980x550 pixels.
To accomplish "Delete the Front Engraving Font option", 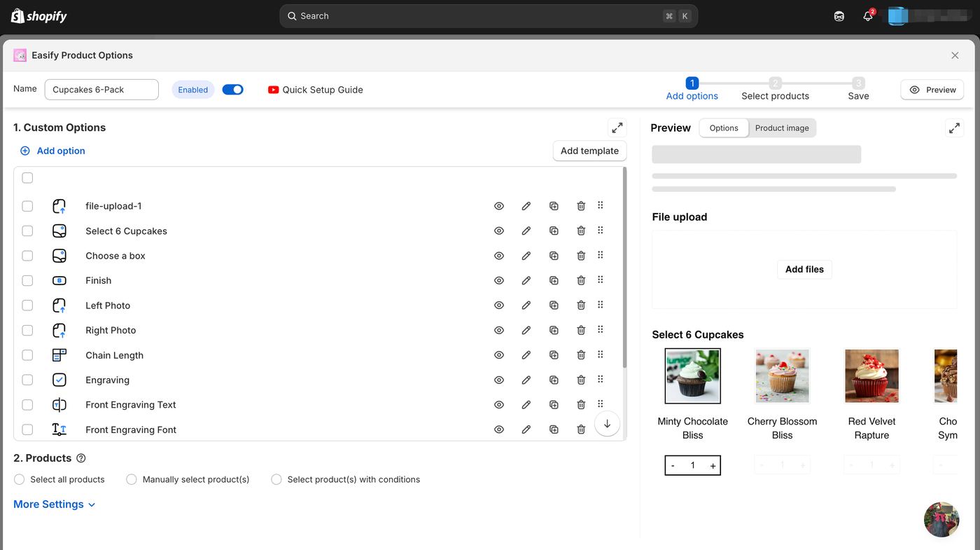I will [581, 429].
